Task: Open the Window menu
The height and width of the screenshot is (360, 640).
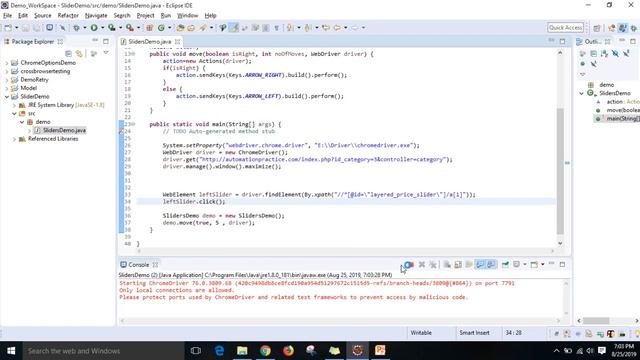Action: tap(187, 16)
